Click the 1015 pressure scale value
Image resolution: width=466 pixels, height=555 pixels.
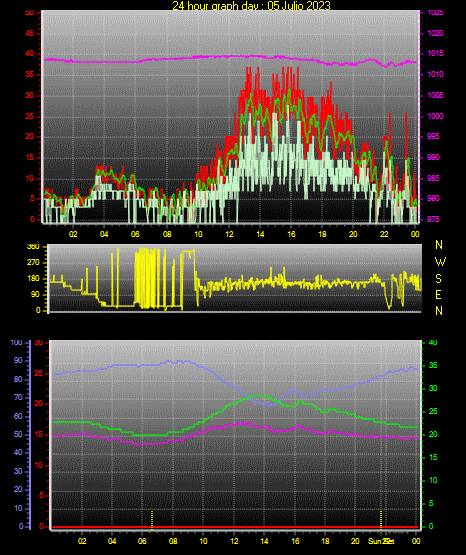(x=435, y=54)
